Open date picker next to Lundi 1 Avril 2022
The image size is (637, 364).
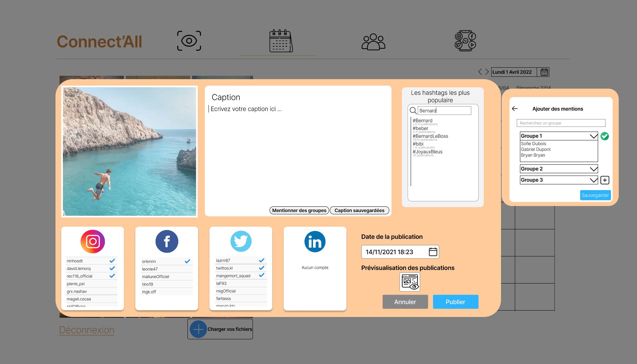click(x=544, y=72)
